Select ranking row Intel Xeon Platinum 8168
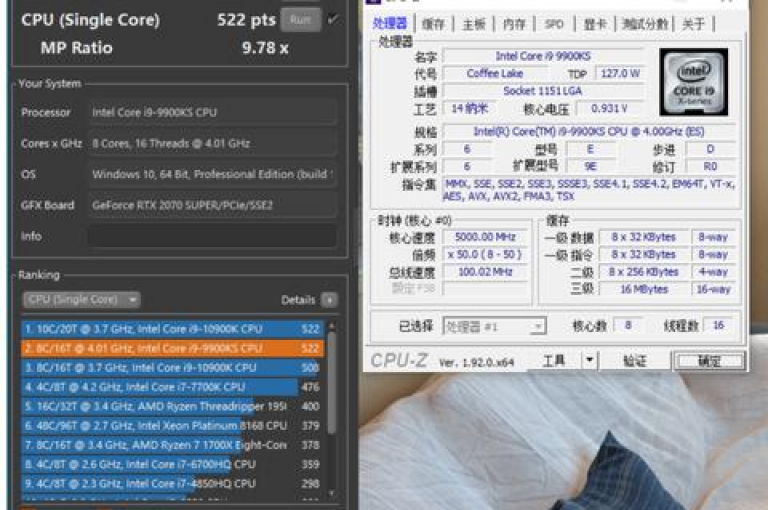Image resolution: width=768 pixels, height=510 pixels. pos(172,426)
